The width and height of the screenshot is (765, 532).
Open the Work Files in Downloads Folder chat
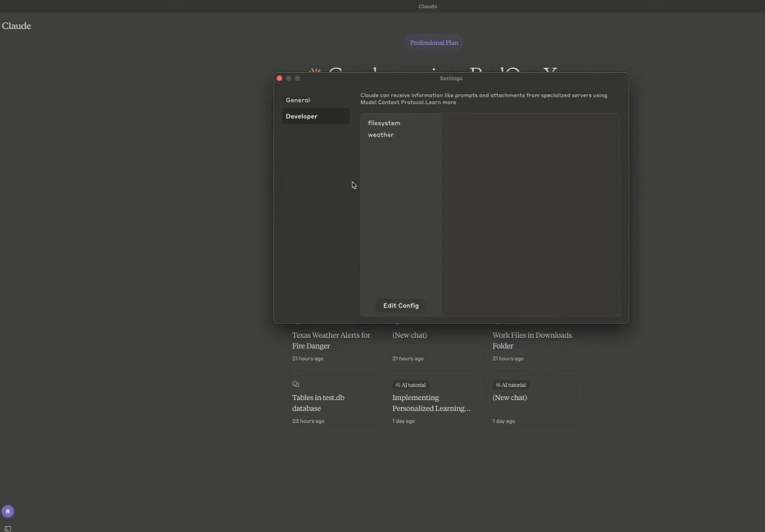coord(532,340)
